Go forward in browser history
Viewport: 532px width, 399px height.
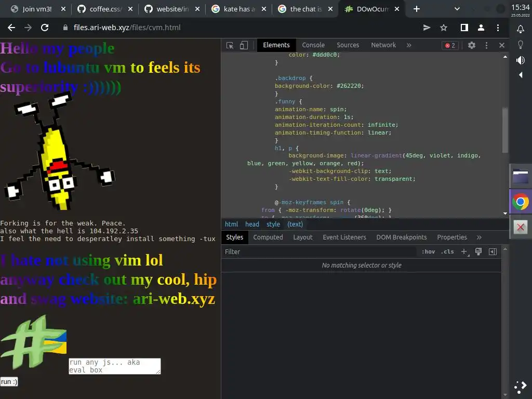click(28, 28)
